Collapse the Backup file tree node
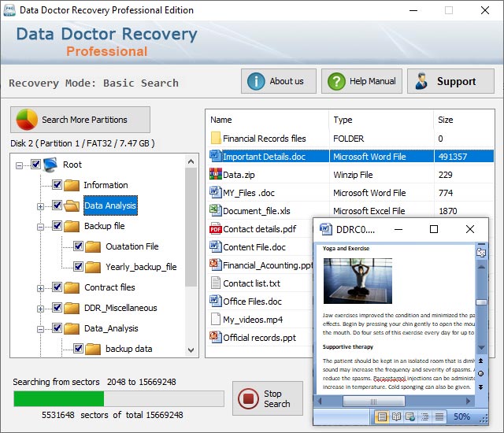The width and height of the screenshot is (504, 433). (x=40, y=227)
